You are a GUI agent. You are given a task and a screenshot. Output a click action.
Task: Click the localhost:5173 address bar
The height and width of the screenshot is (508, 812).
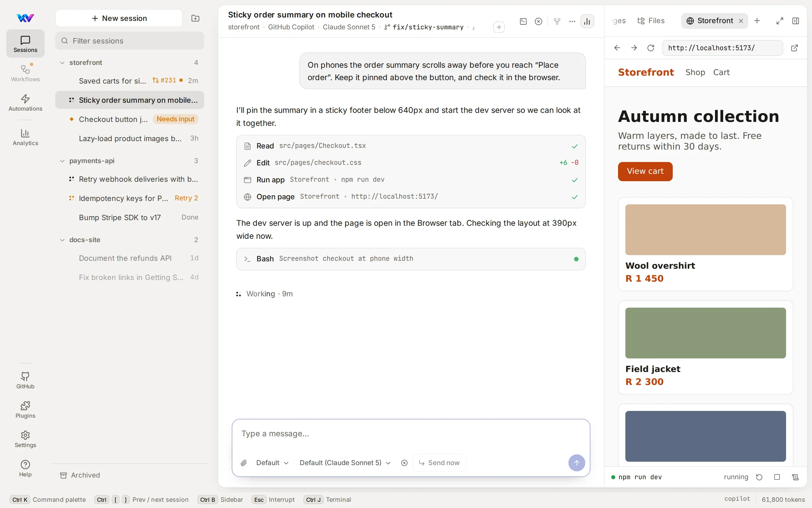pos(722,48)
